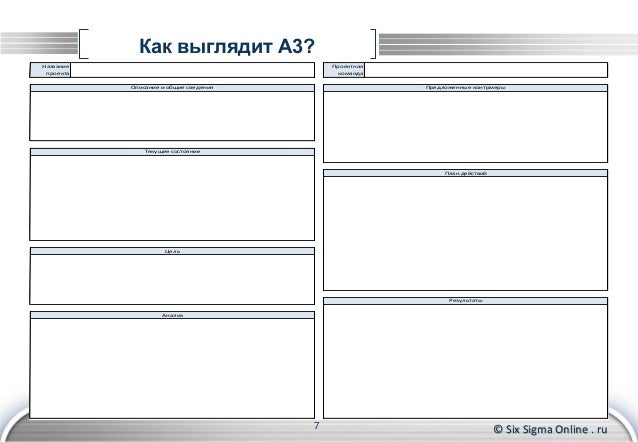This screenshot has height=442, width=638.
Task: Click the empty box under "Результаты"
Action: coord(465,361)
